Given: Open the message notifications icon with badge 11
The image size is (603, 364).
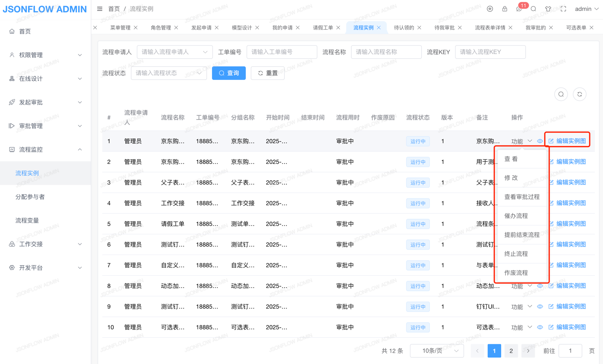Looking at the screenshot, I should [519, 9].
